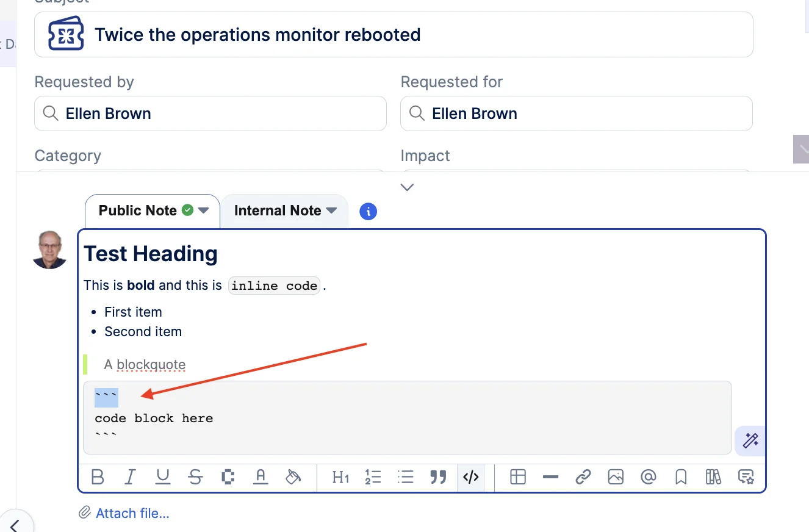Screen dimensions: 809x532
Task: Click the "First item" bullet text
Action: 133,312
